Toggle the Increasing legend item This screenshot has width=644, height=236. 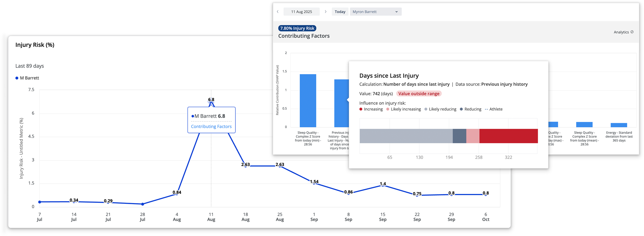pos(371,109)
